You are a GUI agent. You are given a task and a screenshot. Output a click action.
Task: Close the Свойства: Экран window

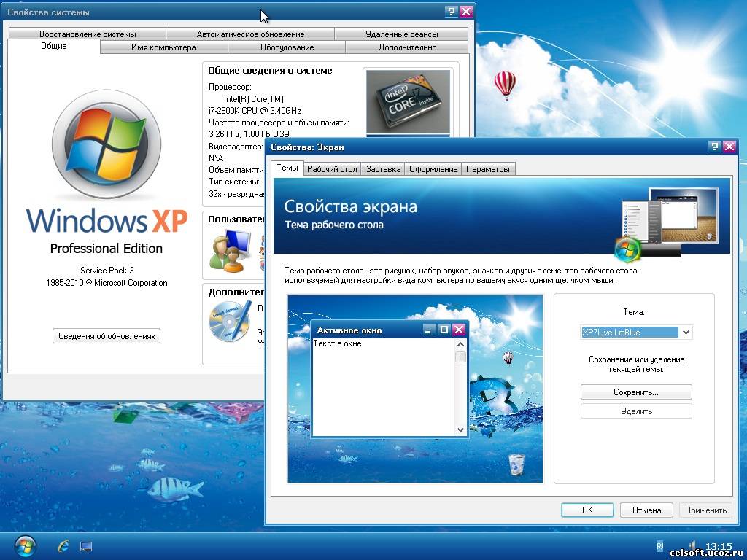[729, 146]
